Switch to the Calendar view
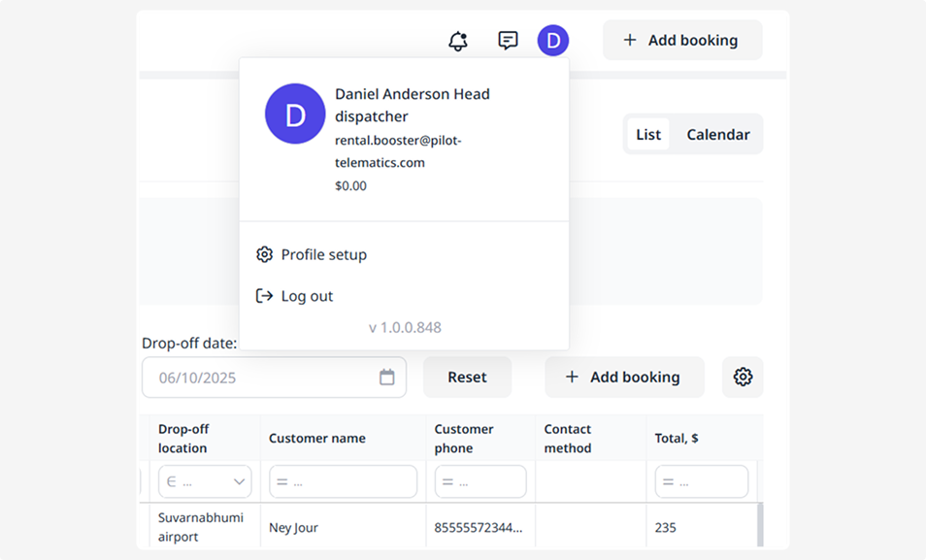The width and height of the screenshot is (926, 560). 717,135
